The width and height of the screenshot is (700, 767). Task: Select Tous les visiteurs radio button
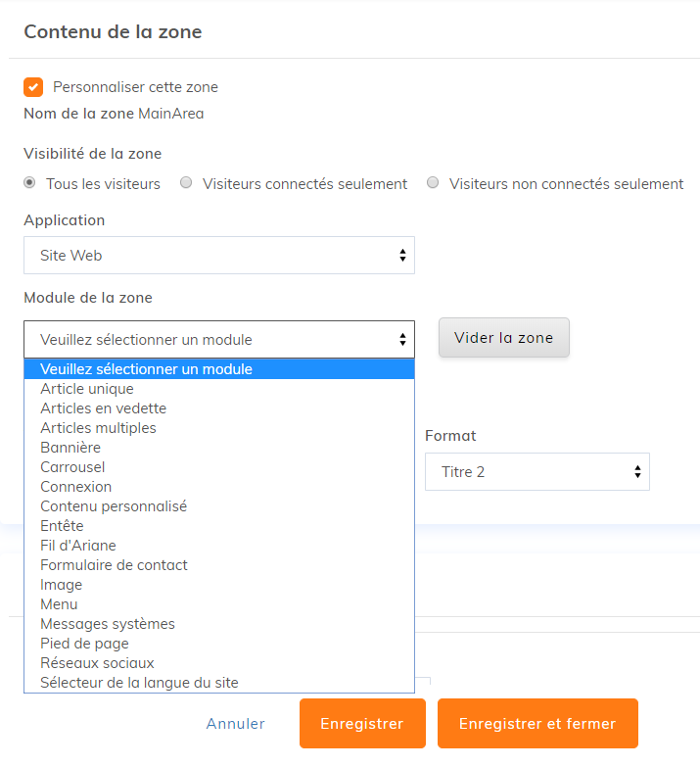tap(30, 183)
